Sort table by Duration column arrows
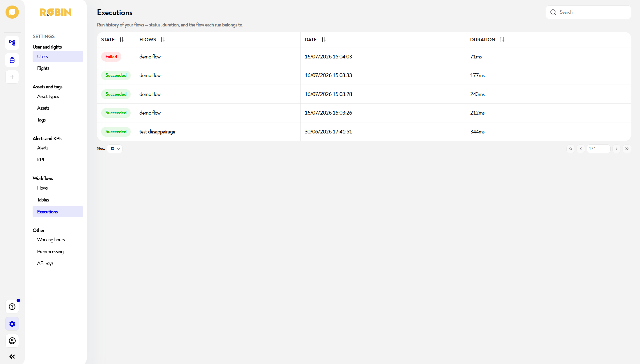Screen dimensions: 640x364 (x=502, y=40)
